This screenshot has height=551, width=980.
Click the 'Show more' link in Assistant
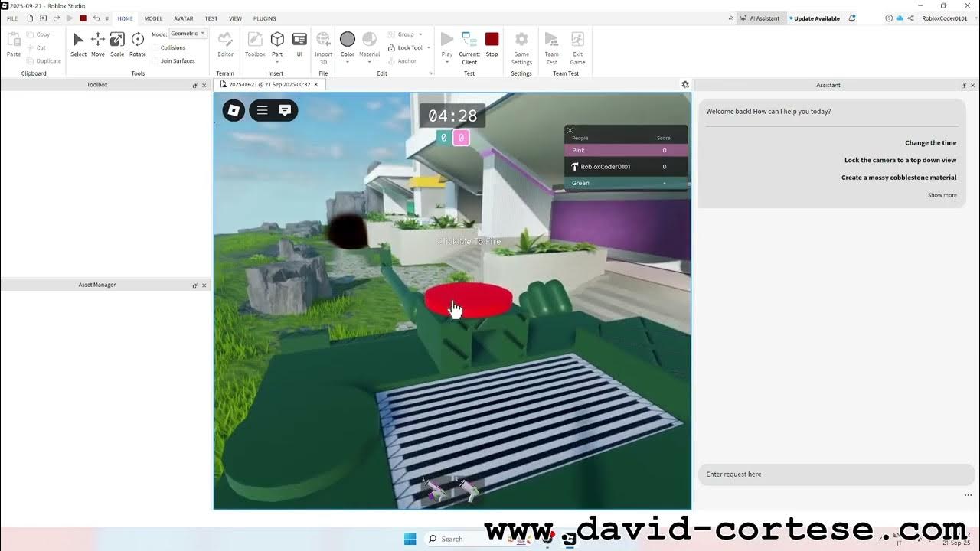[x=942, y=195]
